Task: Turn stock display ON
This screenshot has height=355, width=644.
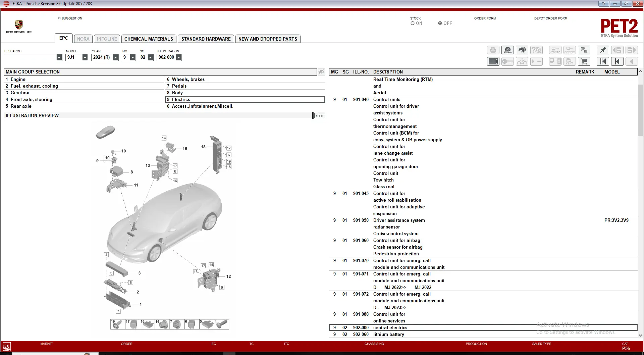Action: coord(413,23)
